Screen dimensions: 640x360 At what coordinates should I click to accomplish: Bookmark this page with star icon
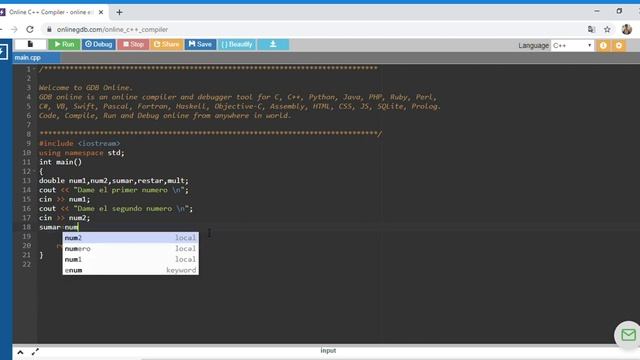[607, 29]
